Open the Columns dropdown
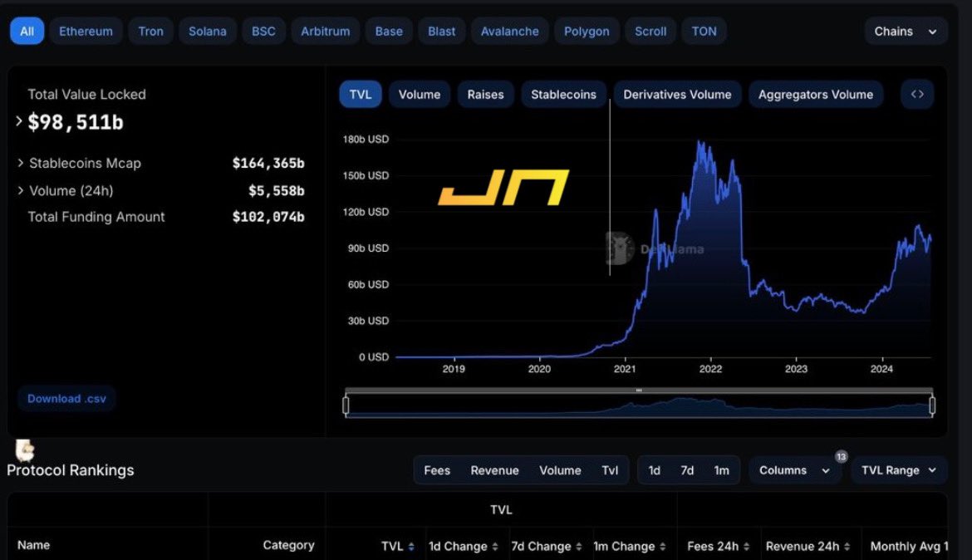Image resolution: width=972 pixels, height=560 pixels. (794, 470)
